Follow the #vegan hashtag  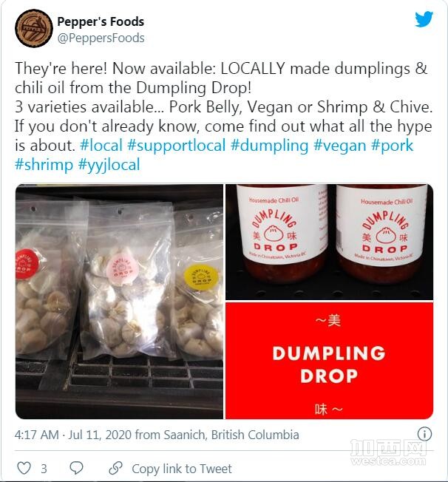point(340,145)
